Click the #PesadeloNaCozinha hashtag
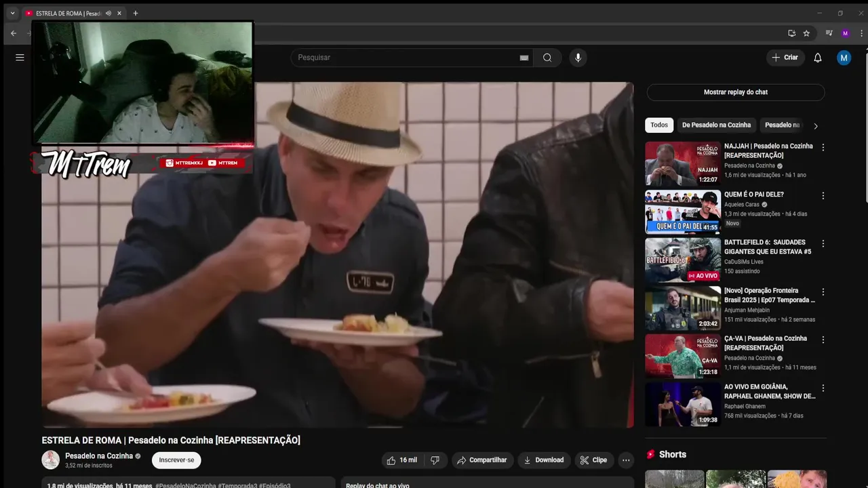This screenshot has width=868, height=488. pos(185,485)
